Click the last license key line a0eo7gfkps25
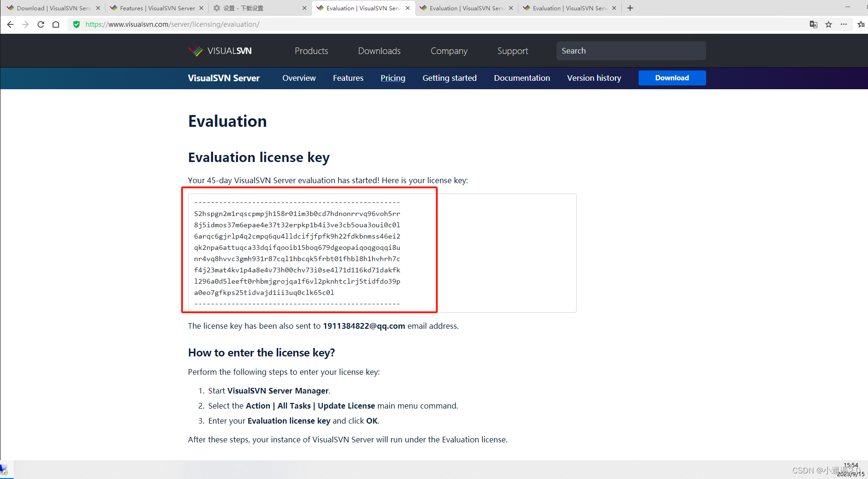868x479 pixels. 264,293
